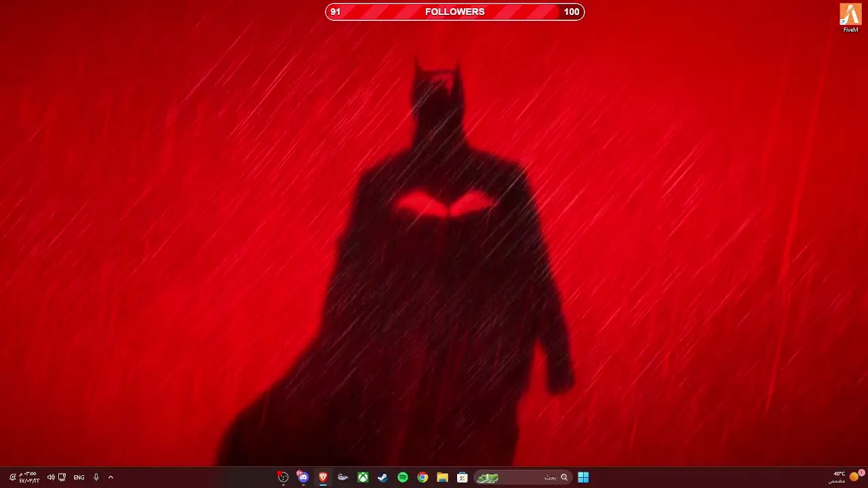Viewport: 868px width, 488px height.
Task: Open Steam from the taskbar
Action: [x=382, y=477]
